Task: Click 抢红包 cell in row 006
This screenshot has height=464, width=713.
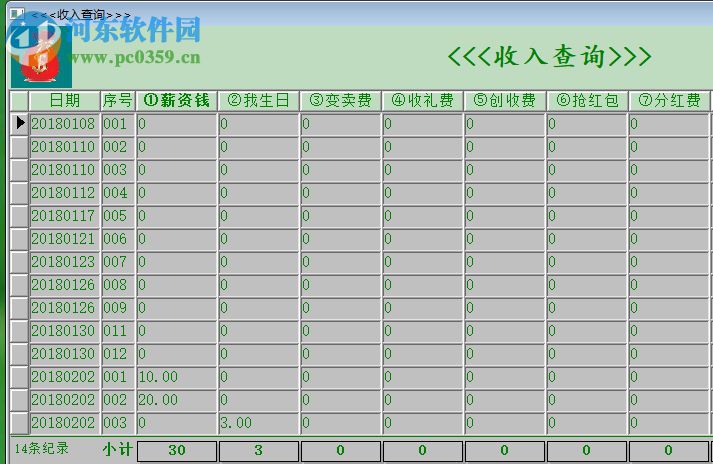Action: point(587,239)
